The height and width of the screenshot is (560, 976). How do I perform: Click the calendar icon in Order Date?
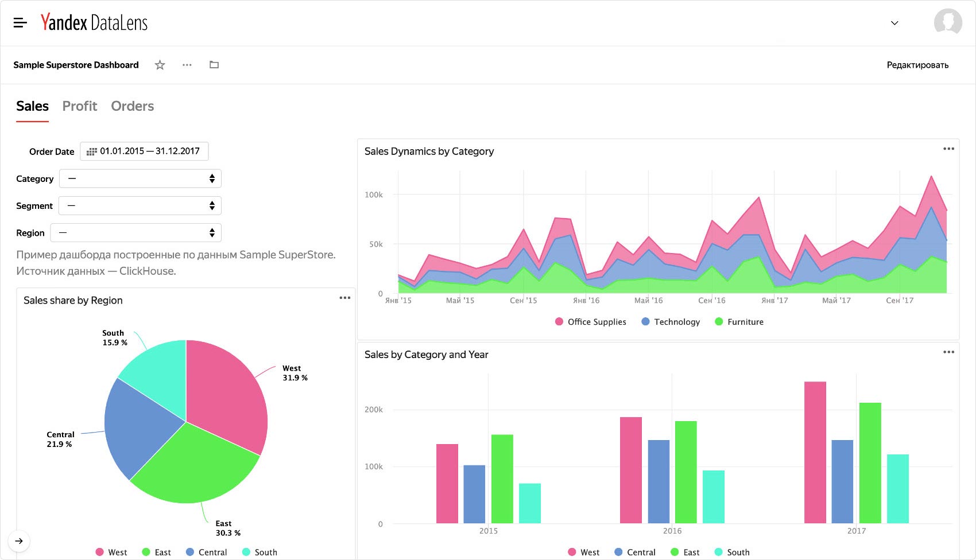click(91, 151)
